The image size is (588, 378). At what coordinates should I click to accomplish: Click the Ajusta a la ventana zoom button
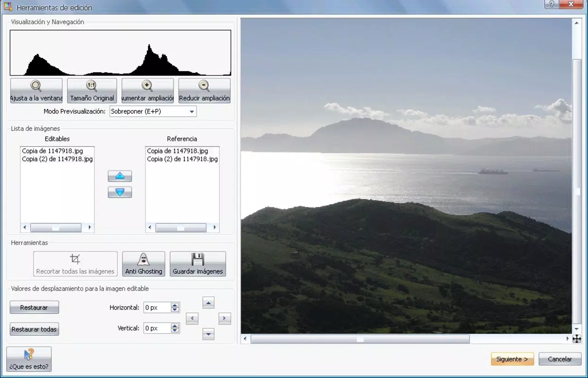click(x=36, y=91)
